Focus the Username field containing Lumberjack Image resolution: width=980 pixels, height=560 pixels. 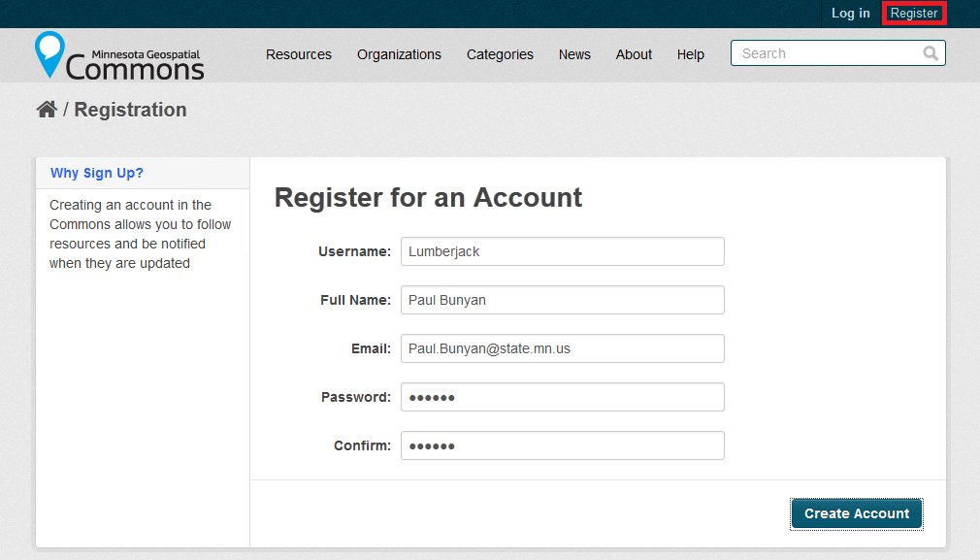(x=563, y=251)
